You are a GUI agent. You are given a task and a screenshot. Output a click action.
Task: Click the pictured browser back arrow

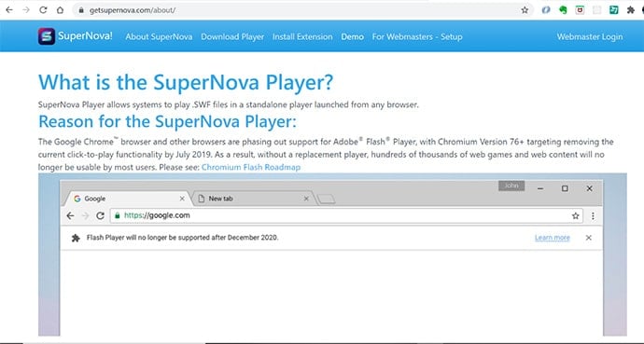pyautogui.click(x=71, y=215)
